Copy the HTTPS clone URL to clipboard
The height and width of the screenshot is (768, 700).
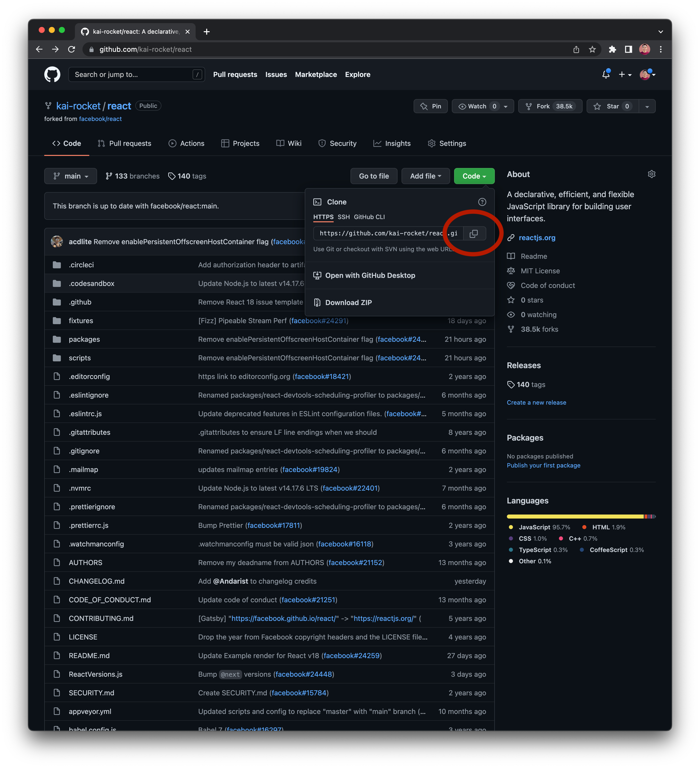tap(474, 233)
